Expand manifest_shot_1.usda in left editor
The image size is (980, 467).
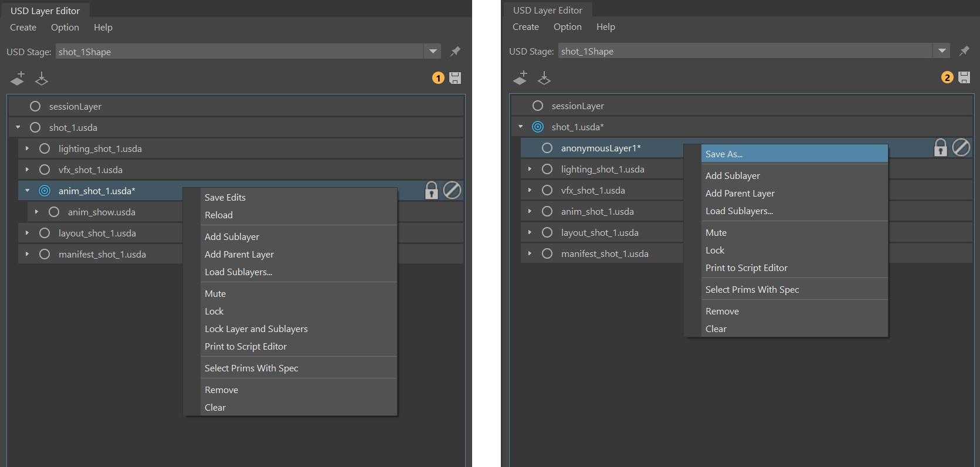point(28,254)
